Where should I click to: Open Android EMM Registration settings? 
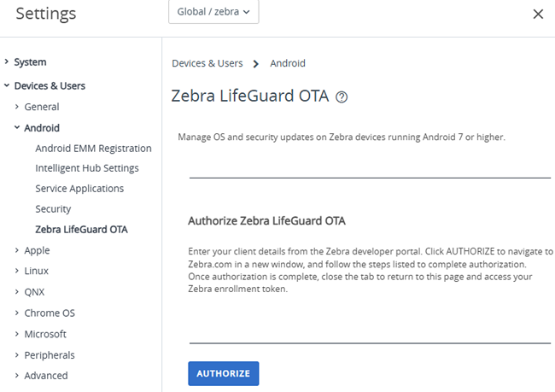click(93, 149)
